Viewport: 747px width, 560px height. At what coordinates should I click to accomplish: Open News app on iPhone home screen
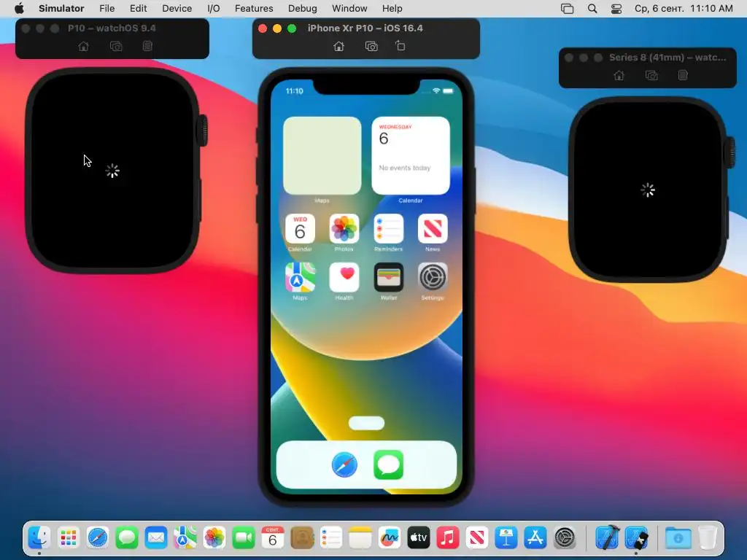point(433,229)
